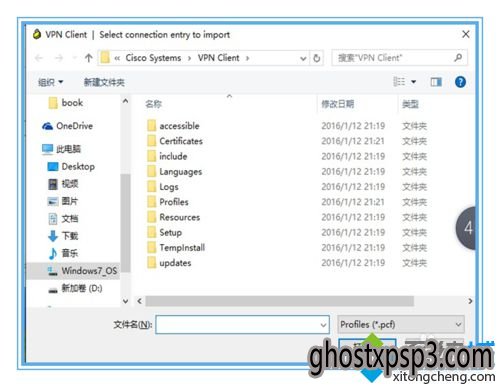Open the address bar history dropdown
The height and width of the screenshot is (387, 500).
[x=303, y=59]
